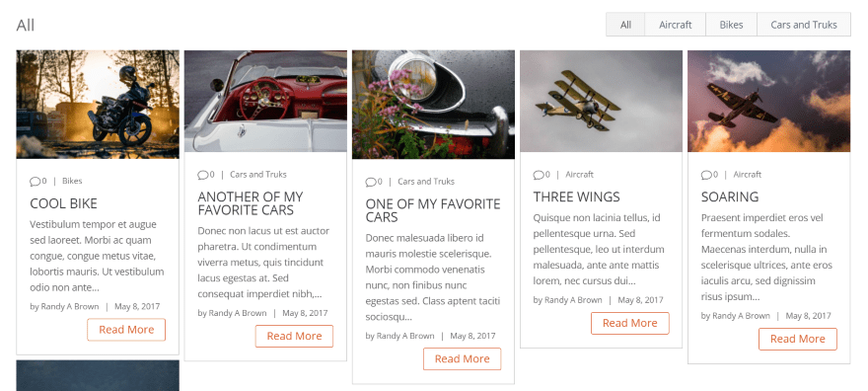Show the Cars and Truks filter tab
The height and width of the screenshot is (391, 868).
(x=803, y=25)
